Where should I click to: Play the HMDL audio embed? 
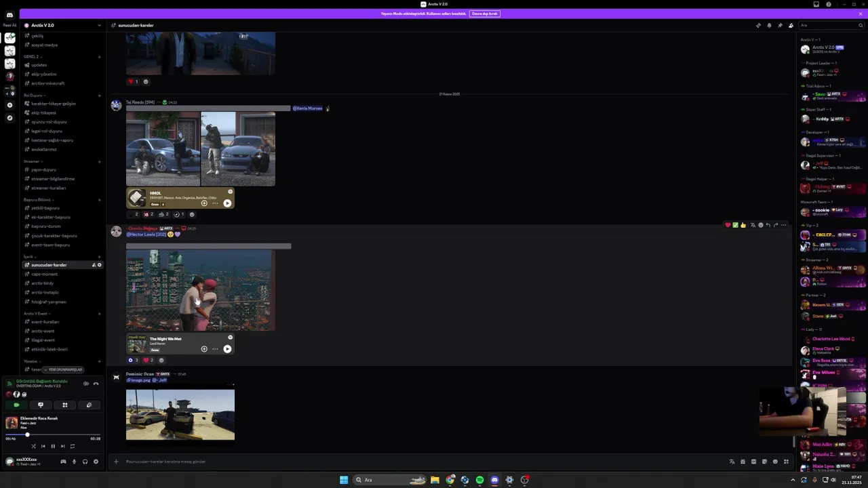pyautogui.click(x=227, y=203)
